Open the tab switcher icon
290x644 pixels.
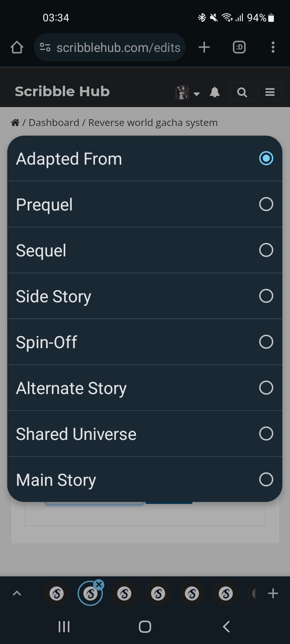[239, 47]
